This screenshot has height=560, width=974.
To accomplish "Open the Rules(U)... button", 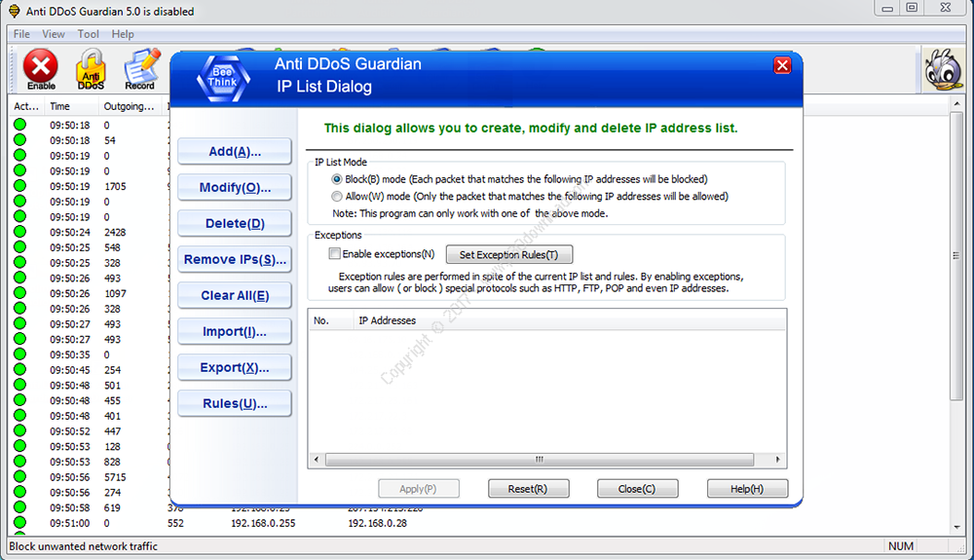I will (x=235, y=403).
